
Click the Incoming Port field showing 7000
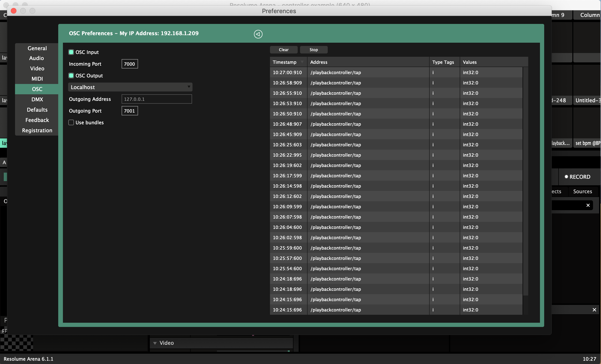[x=130, y=64]
